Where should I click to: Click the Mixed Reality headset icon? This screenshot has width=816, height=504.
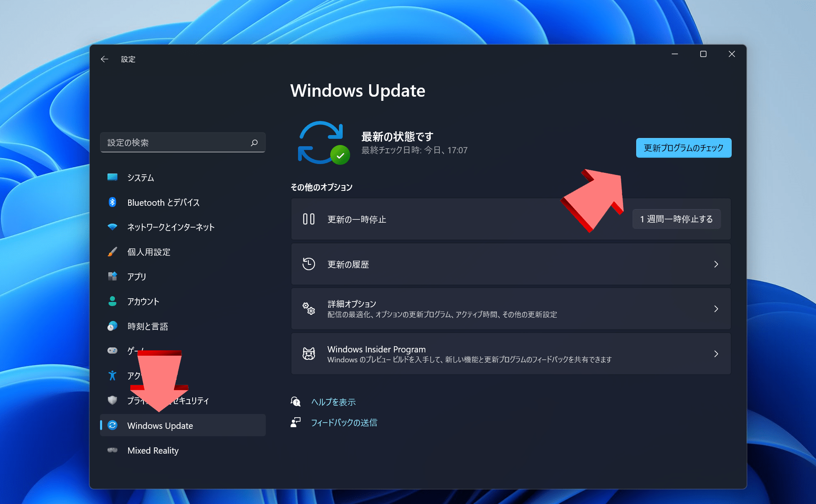coord(112,450)
